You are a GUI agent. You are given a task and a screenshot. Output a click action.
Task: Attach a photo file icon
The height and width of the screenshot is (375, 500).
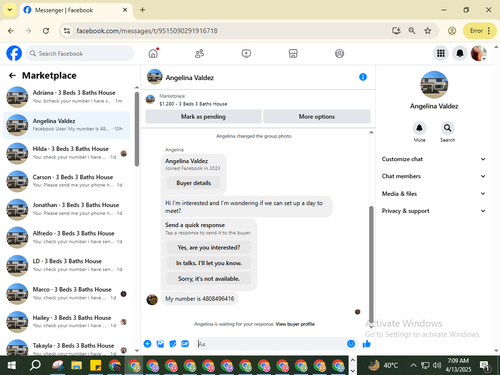[160, 344]
